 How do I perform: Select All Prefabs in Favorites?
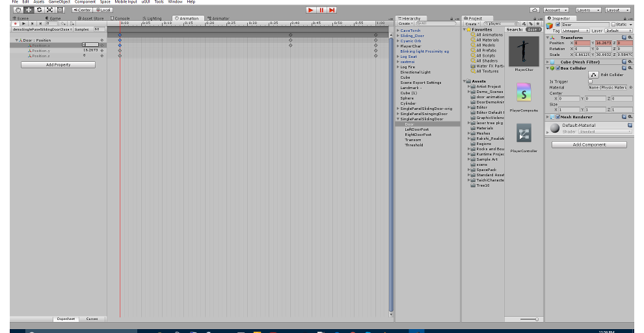[487, 51]
